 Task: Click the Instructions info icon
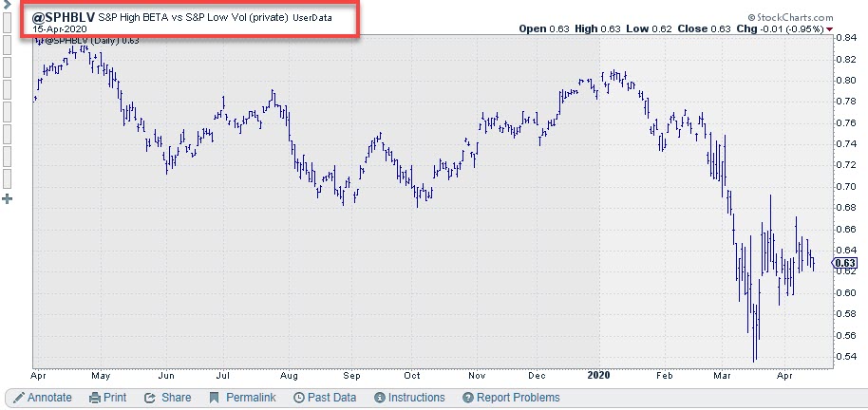[x=380, y=398]
